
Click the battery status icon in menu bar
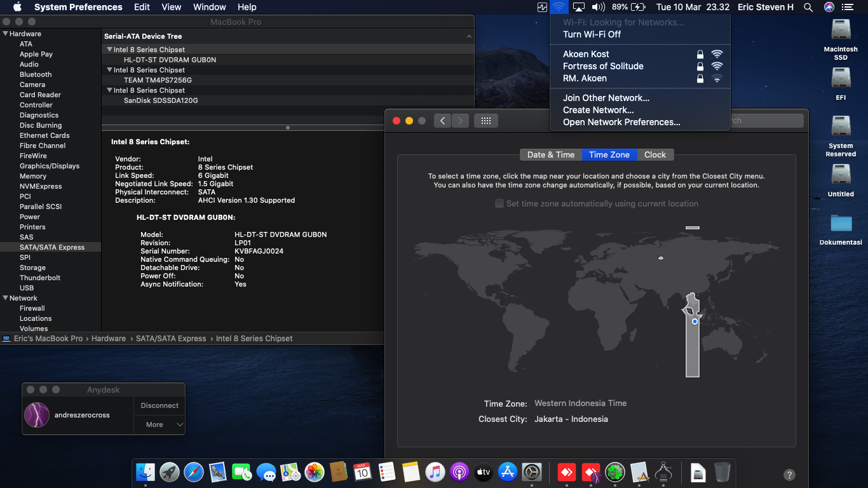638,7
